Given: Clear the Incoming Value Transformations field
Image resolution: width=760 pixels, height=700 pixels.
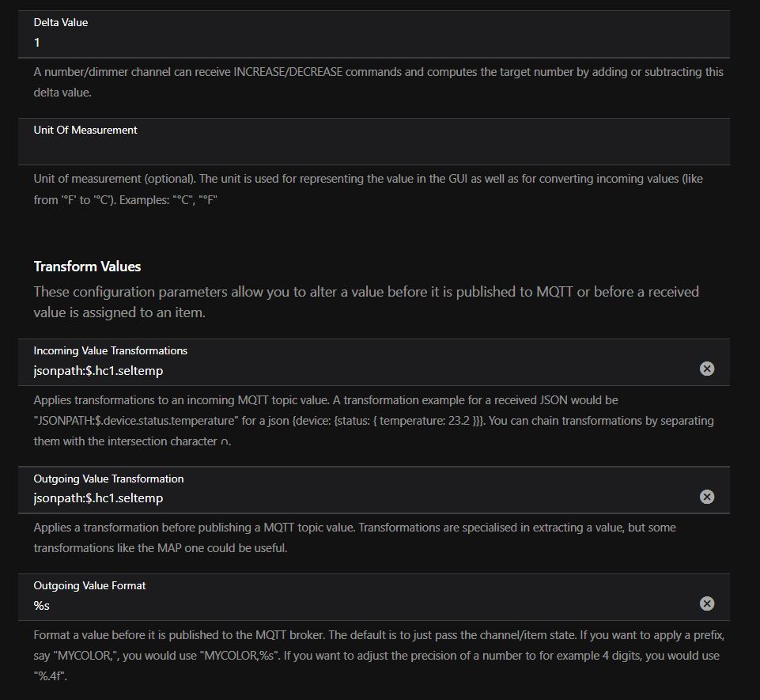Looking at the screenshot, I should (x=707, y=369).
